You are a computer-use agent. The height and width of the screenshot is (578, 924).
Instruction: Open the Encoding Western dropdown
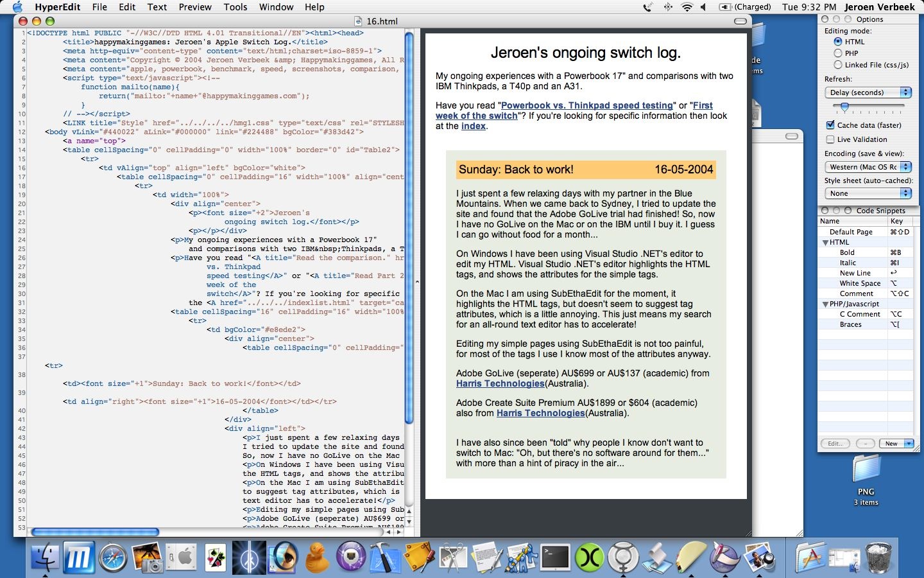pyautogui.click(x=868, y=167)
